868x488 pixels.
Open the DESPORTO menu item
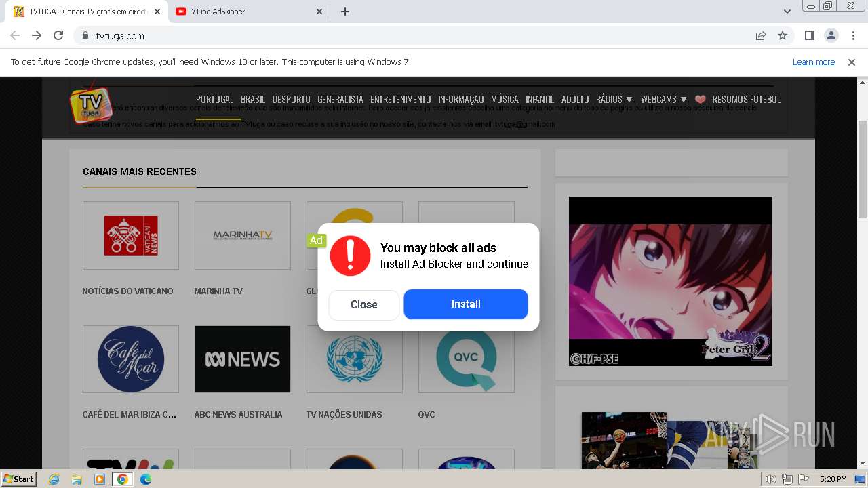[x=291, y=99]
